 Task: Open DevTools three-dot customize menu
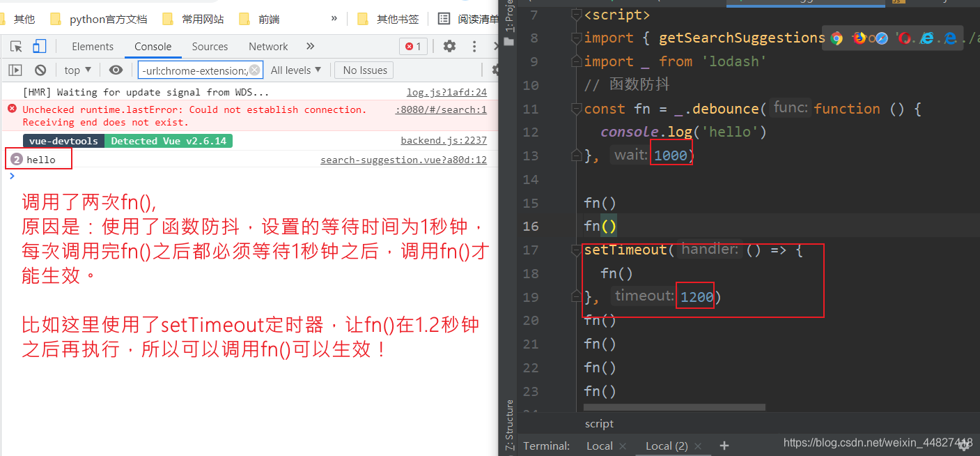(x=475, y=47)
